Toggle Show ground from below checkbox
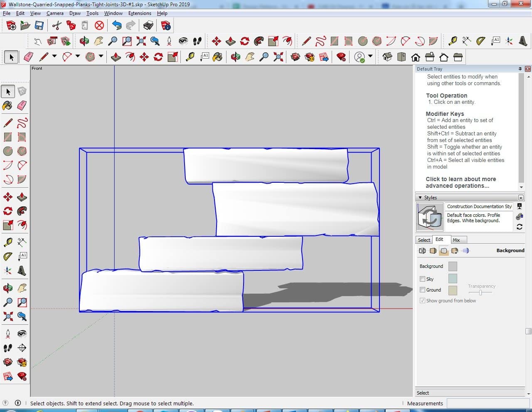Viewport: 532px width, 412px height. click(423, 301)
